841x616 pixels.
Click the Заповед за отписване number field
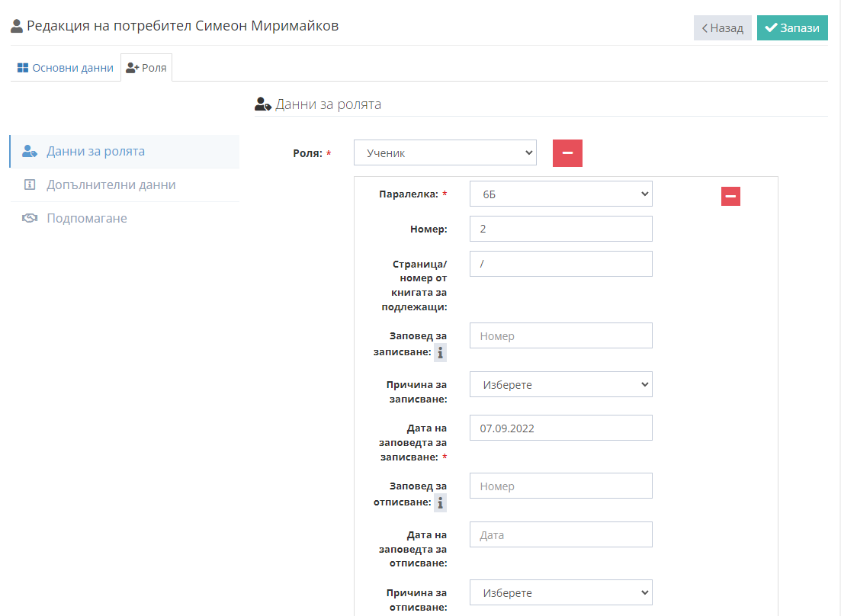tap(561, 486)
